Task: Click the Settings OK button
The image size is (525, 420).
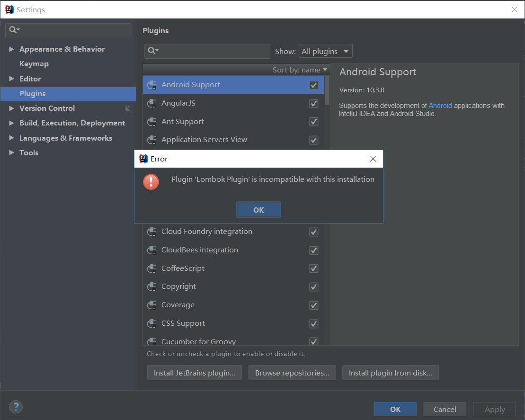Action: pyautogui.click(x=395, y=409)
